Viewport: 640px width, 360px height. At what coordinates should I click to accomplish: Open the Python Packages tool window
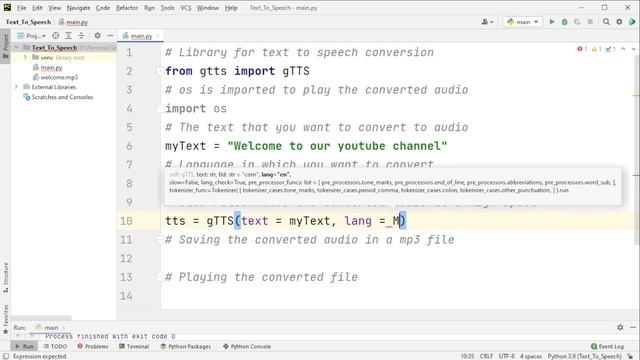186,346
